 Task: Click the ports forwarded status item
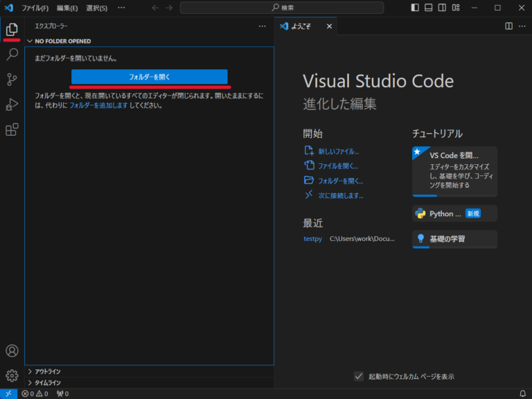tap(63, 393)
